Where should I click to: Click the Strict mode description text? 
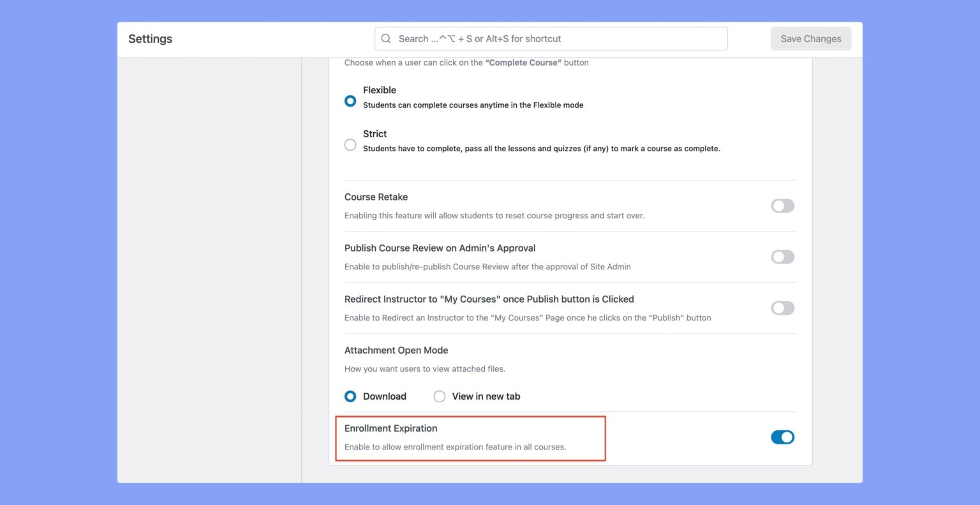(541, 148)
